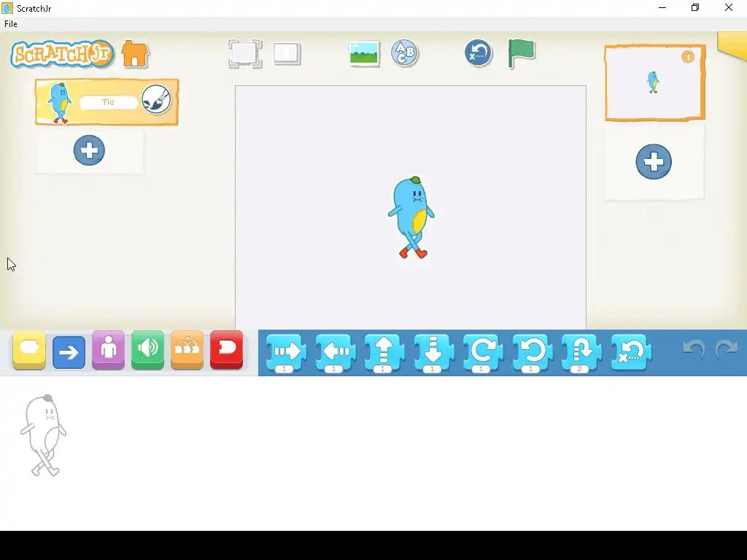This screenshot has height=560, width=747.
Task: Pick the Move Down block
Action: [433, 353]
